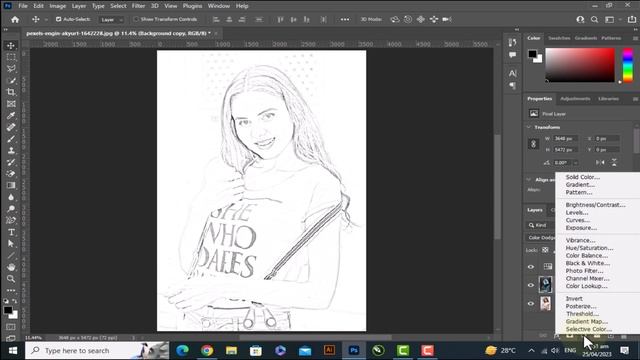This screenshot has width=640, height=360.
Task: Choose Black & White from the menu
Action: tap(588, 263)
